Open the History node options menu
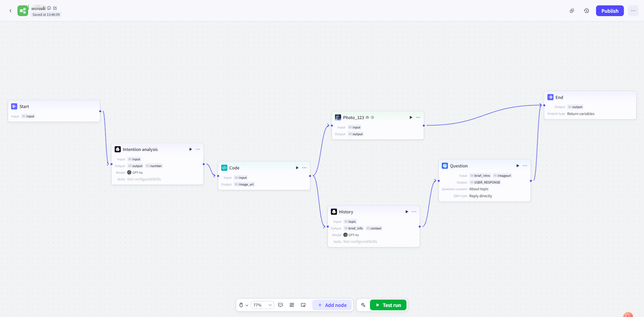 [414, 212]
